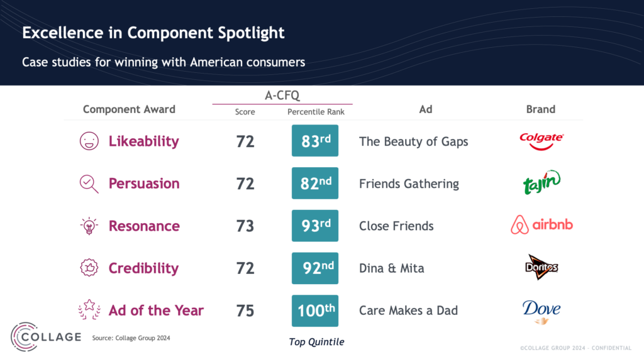Click the Care Makes a Dad ad title
This screenshot has width=644, height=362.
coord(408,310)
